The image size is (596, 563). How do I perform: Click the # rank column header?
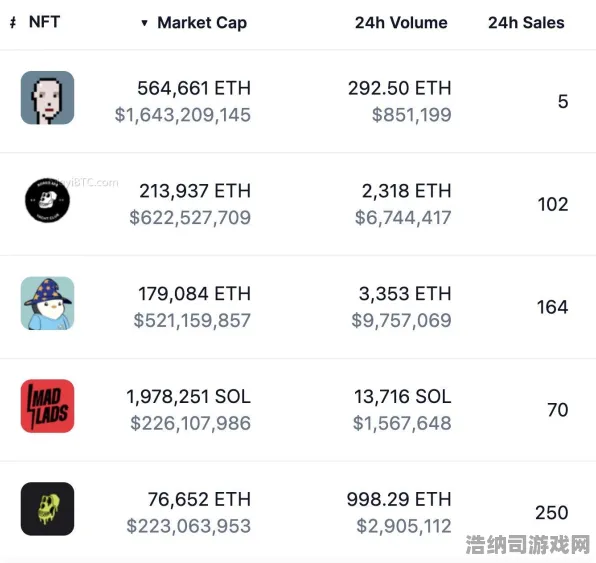coord(13,22)
